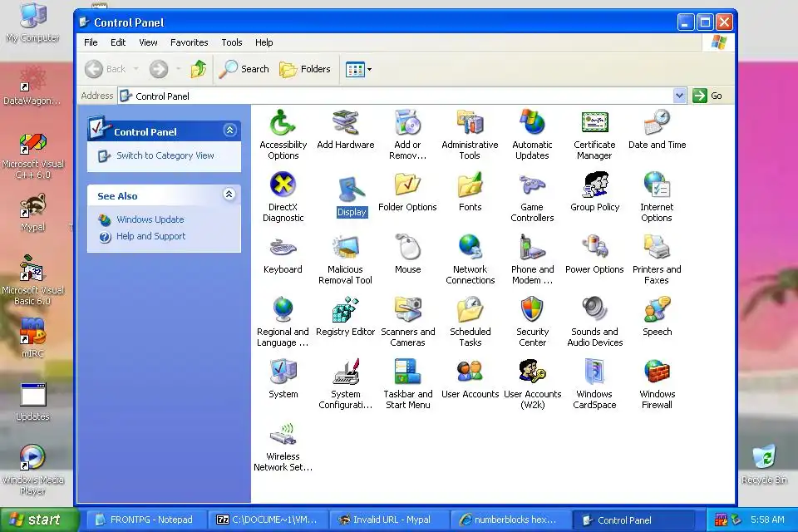Select the Display icon
Image resolution: width=798 pixels, height=532 pixels.
352,190
